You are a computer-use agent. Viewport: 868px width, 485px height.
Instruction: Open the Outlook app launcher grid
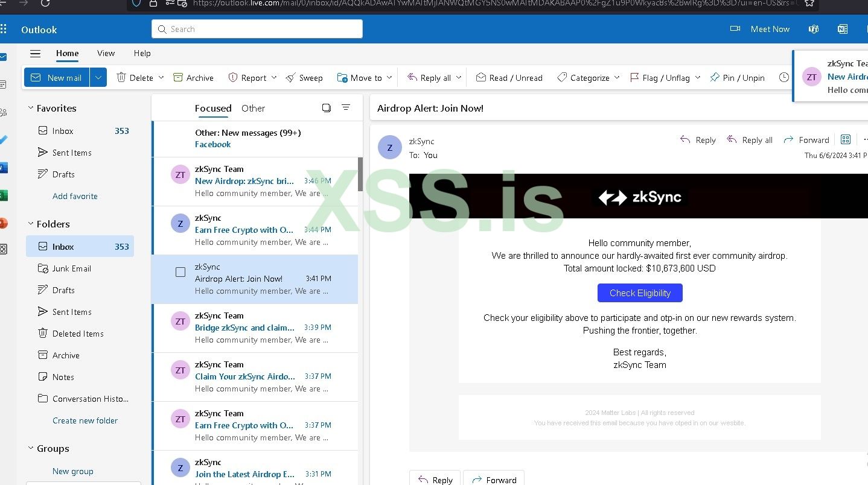[4, 29]
